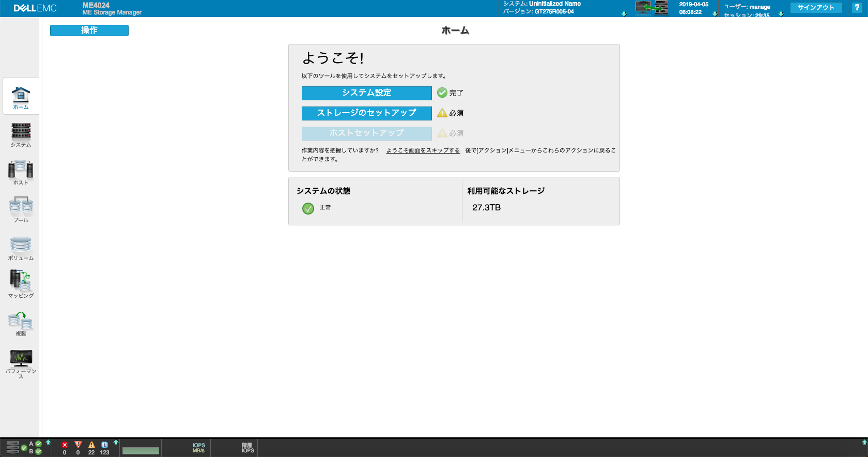Click the date 2019-04-05 text
Screen dimensions: 868x457
(694, 4)
